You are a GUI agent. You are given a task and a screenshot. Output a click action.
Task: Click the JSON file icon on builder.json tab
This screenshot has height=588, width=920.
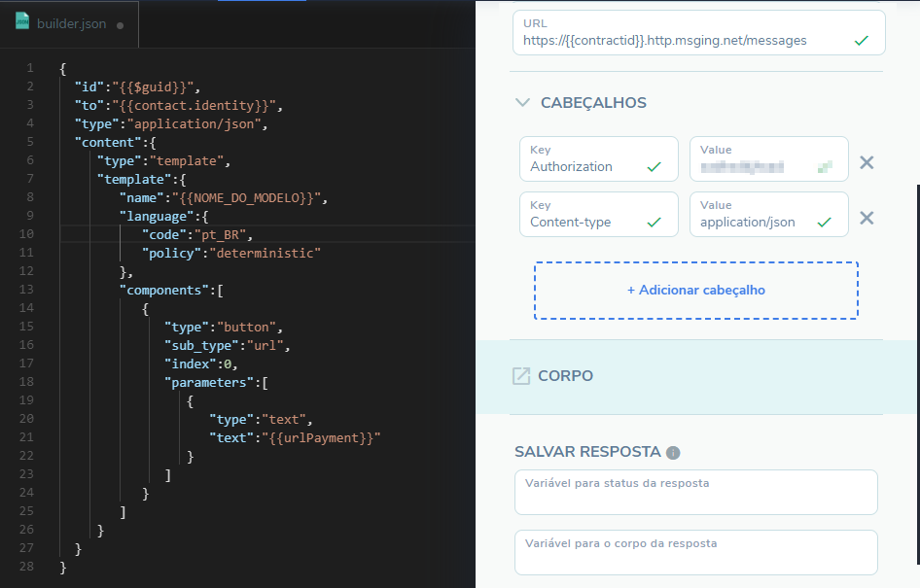coord(21,24)
